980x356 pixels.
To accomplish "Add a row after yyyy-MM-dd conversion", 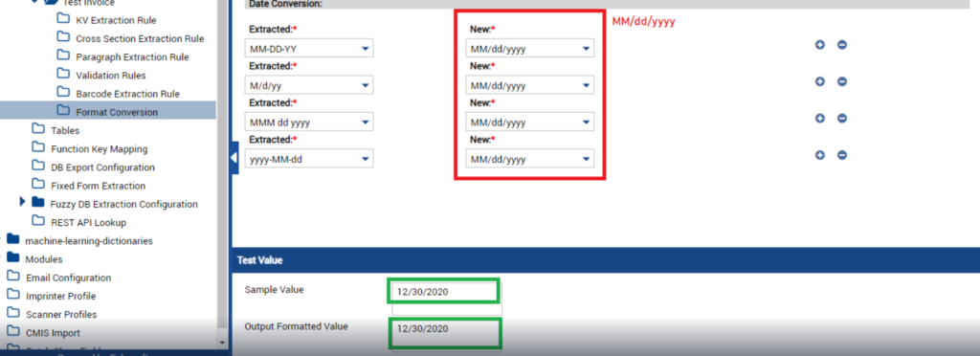I will pos(820,155).
